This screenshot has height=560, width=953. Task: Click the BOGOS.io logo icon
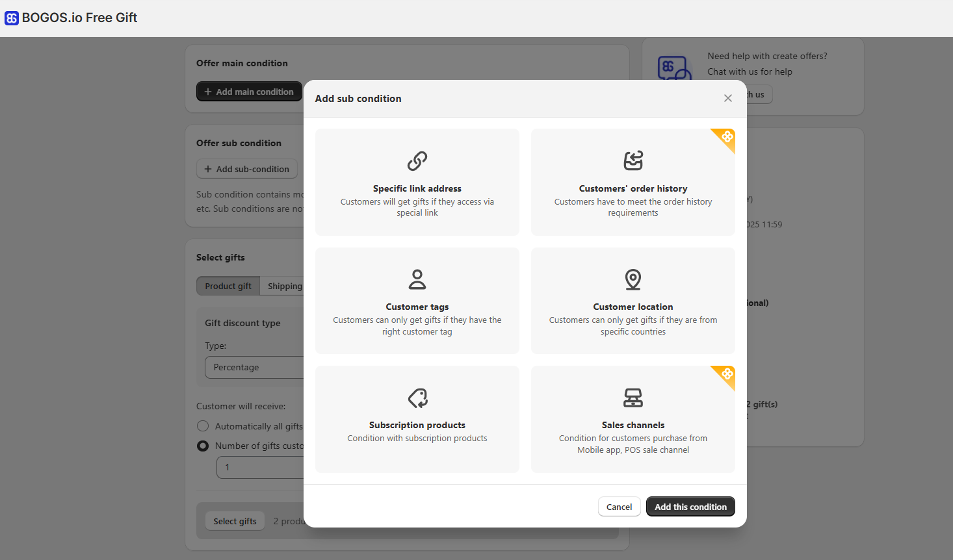point(12,18)
